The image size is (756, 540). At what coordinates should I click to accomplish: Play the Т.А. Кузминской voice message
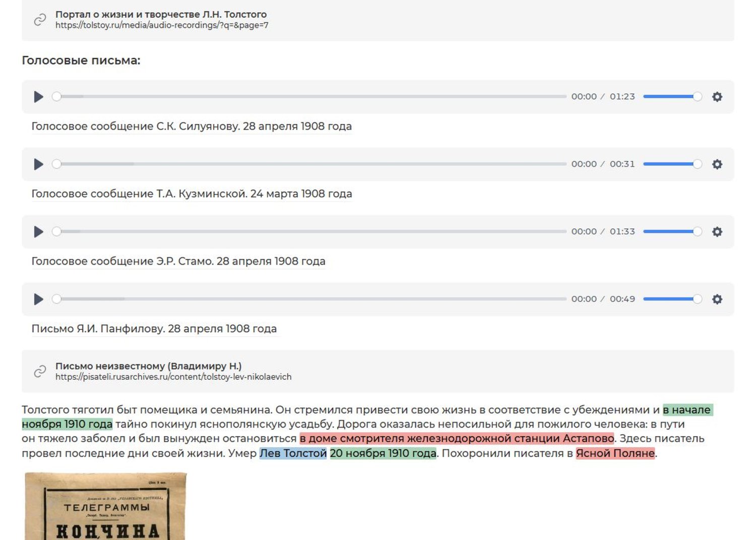tap(38, 164)
